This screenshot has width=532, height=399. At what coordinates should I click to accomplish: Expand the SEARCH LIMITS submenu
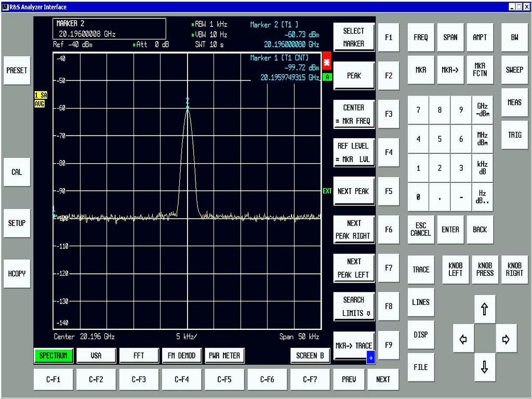pyautogui.click(x=354, y=307)
